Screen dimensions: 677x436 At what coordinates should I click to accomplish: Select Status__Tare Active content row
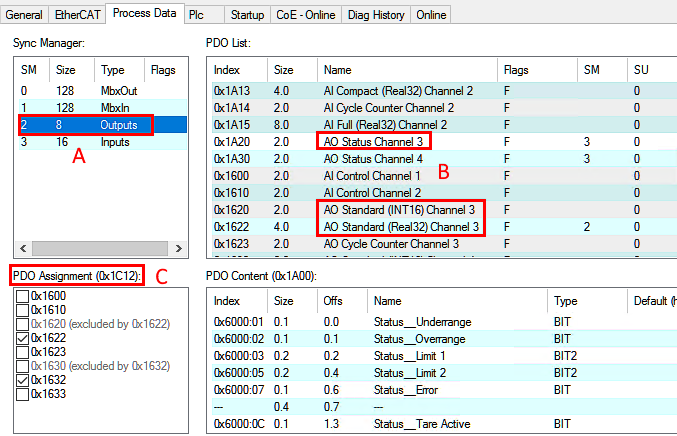click(420, 426)
